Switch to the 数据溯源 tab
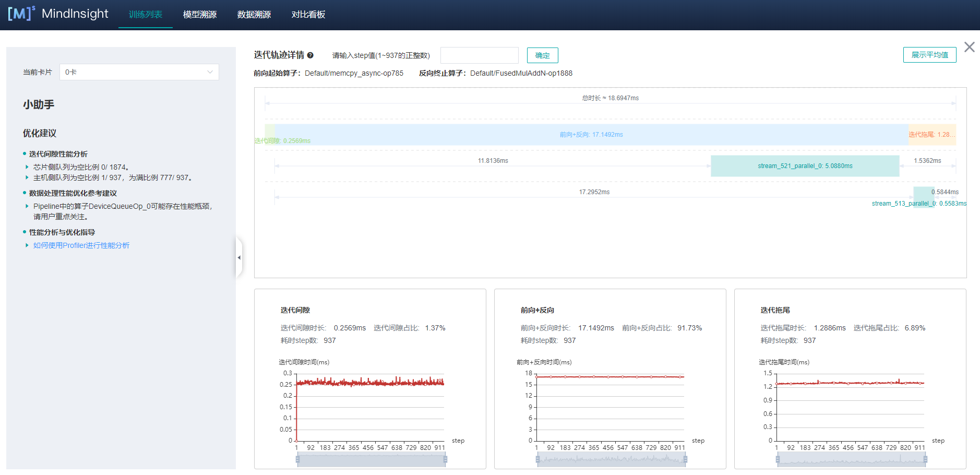 (x=254, y=15)
